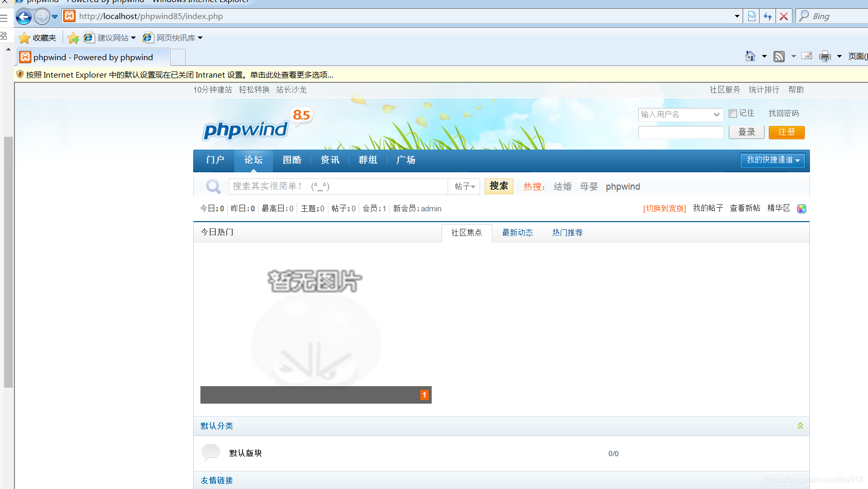The image size is (868, 489).
Task: Click the magnifier search icon
Action: tap(213, 186)
